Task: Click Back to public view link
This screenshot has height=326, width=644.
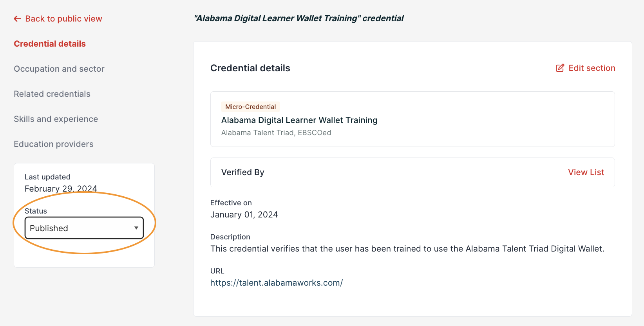Action: click(63, 19)
